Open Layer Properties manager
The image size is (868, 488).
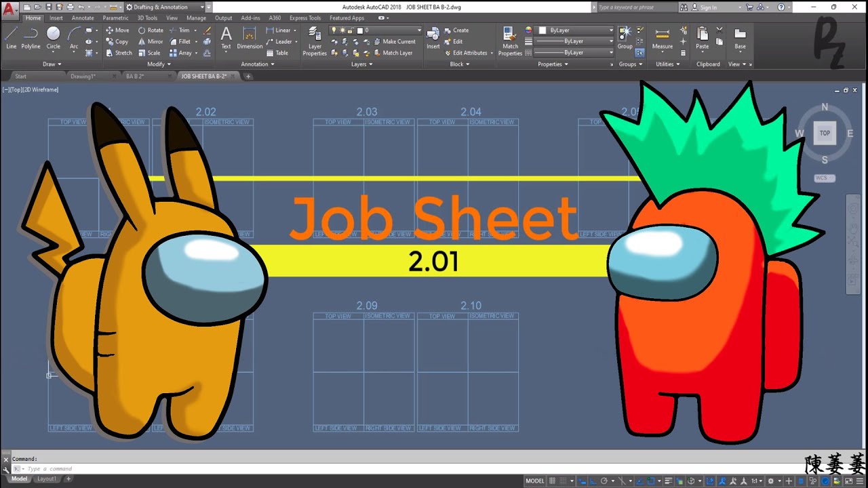pos(315,41)
